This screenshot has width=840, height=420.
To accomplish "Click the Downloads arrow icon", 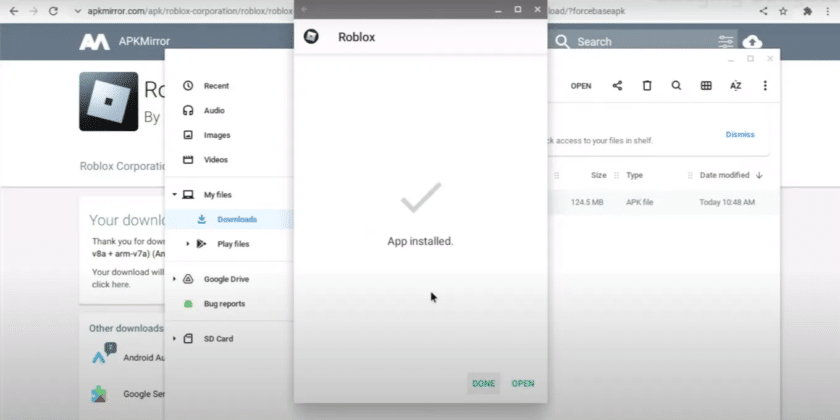I will point(201,220).
